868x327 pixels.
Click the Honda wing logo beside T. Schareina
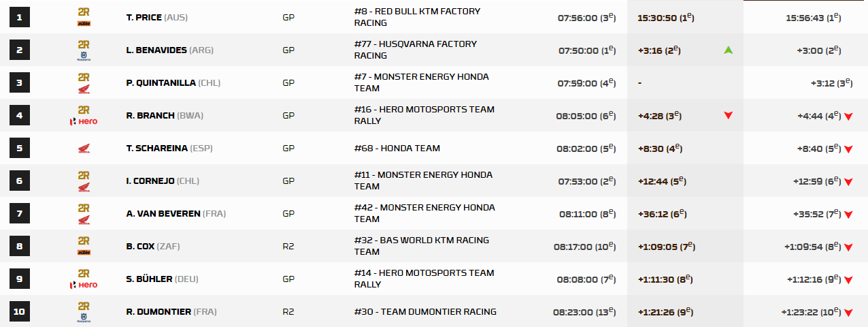click(84, 149)
